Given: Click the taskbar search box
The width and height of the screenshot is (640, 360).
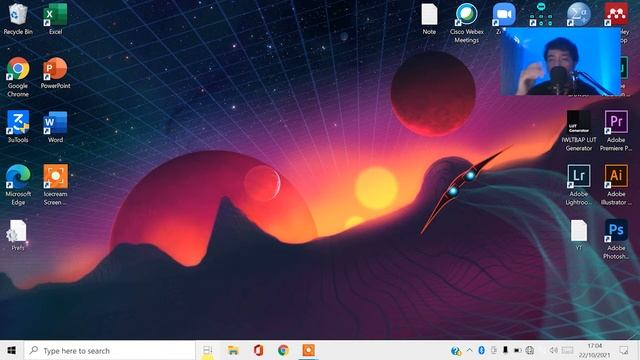Looking at the screenshot, I should 109,350.
